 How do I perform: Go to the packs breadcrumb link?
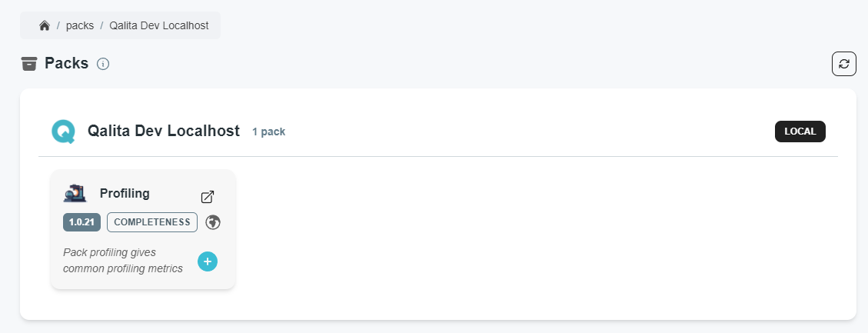[80, 25]
